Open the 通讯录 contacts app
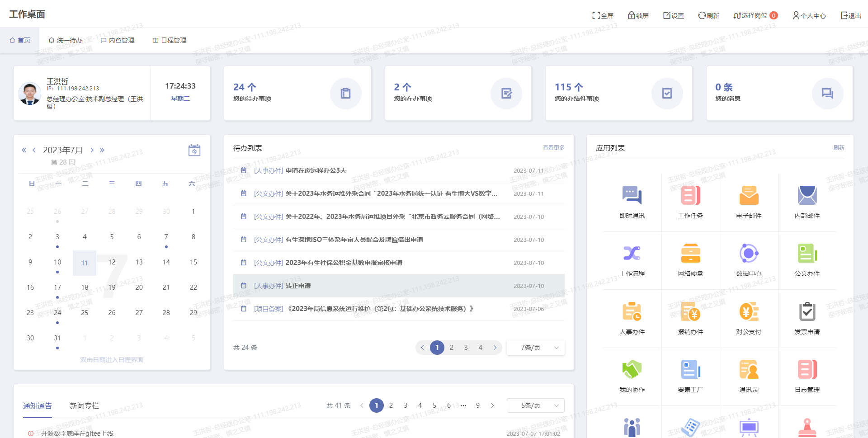868x438 pixels. [749, 370]
